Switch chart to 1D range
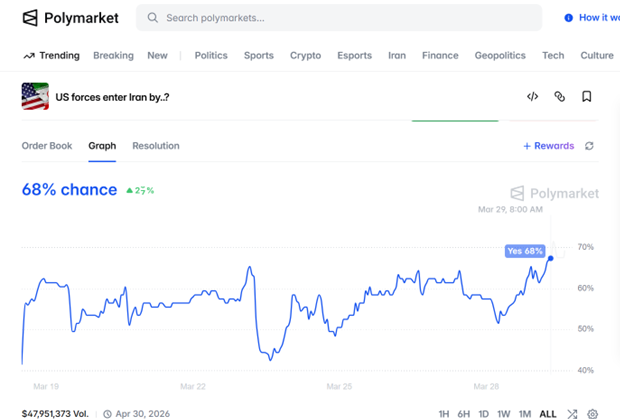 (484, 413)
